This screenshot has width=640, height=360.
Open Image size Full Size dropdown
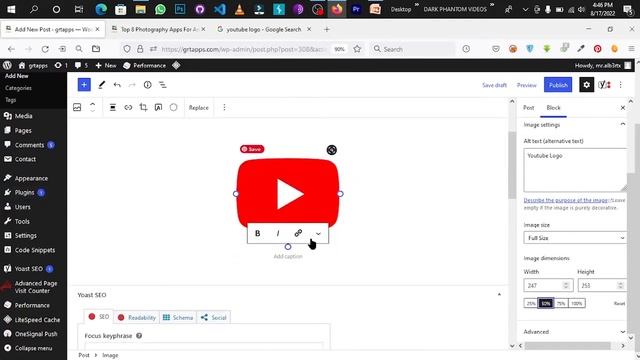pyautogui.click(x=575, y=238)
